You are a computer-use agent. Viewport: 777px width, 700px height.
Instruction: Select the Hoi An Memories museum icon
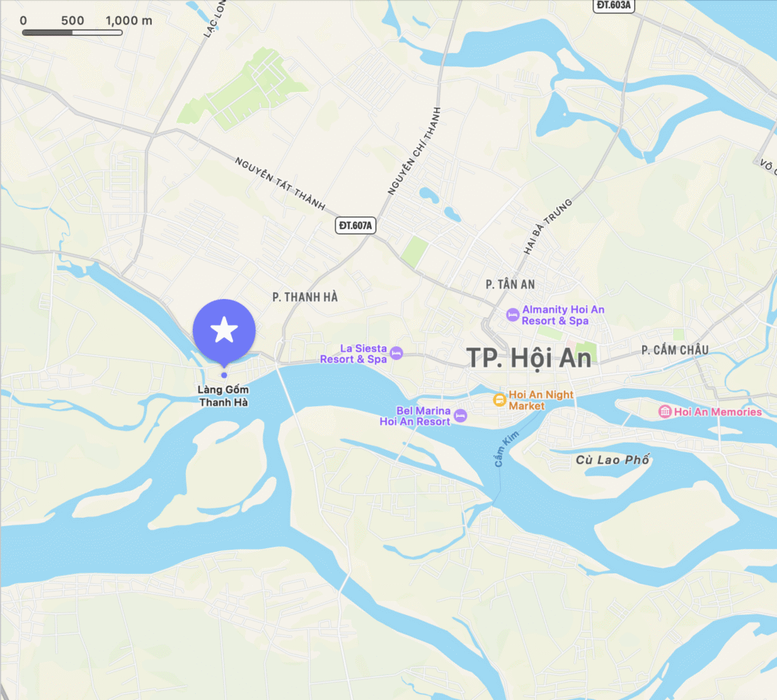pos(665,411)
